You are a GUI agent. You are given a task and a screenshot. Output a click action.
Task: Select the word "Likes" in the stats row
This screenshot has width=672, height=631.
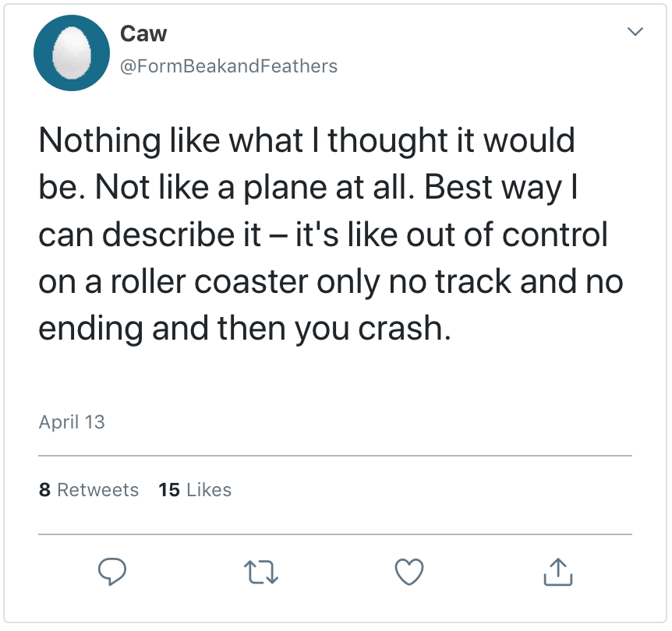point(209,490)
